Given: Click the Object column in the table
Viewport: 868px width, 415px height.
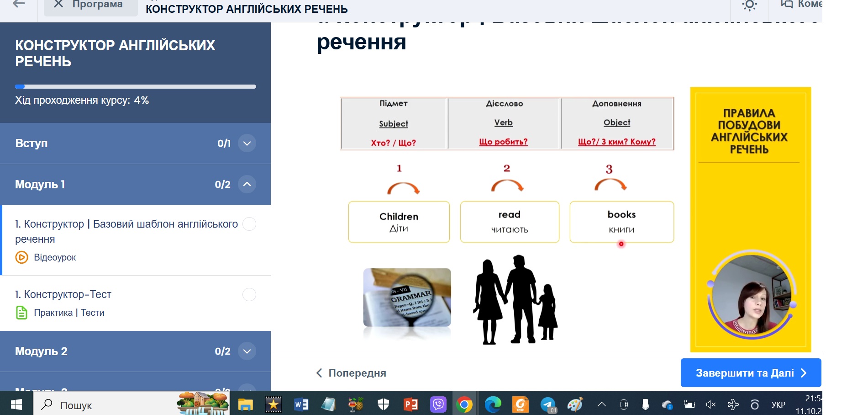Looking at the screenshot, I should (617, 123).
